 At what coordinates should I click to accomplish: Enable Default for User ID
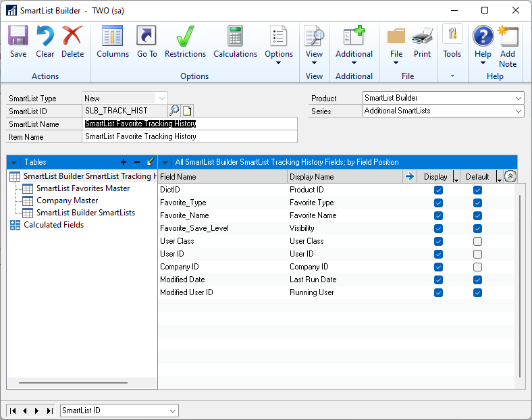click(477, 254)
